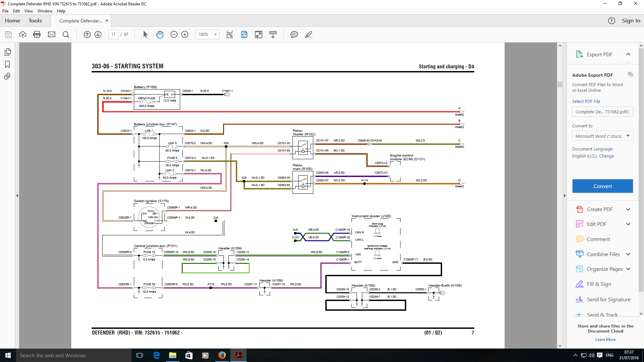The image size is (644, 362).
Task: Open Attachments paperclip panel
Action: pos(7,76)
